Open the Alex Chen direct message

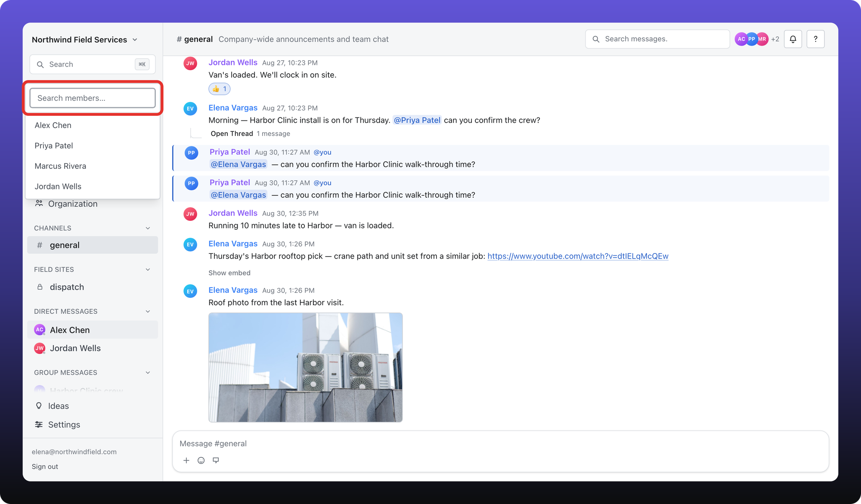click(x=93, y=330)
